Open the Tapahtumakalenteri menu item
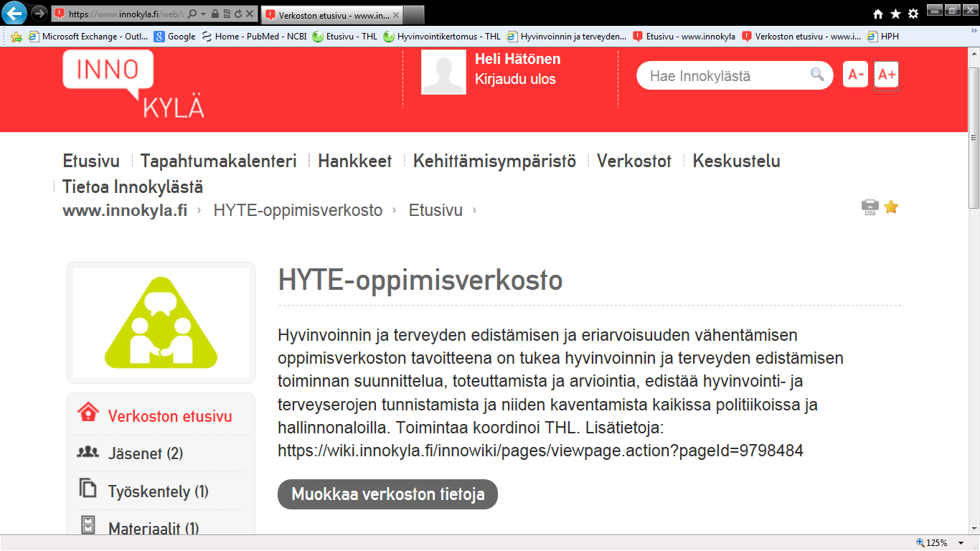980x551 pixels. click(219, 161)
